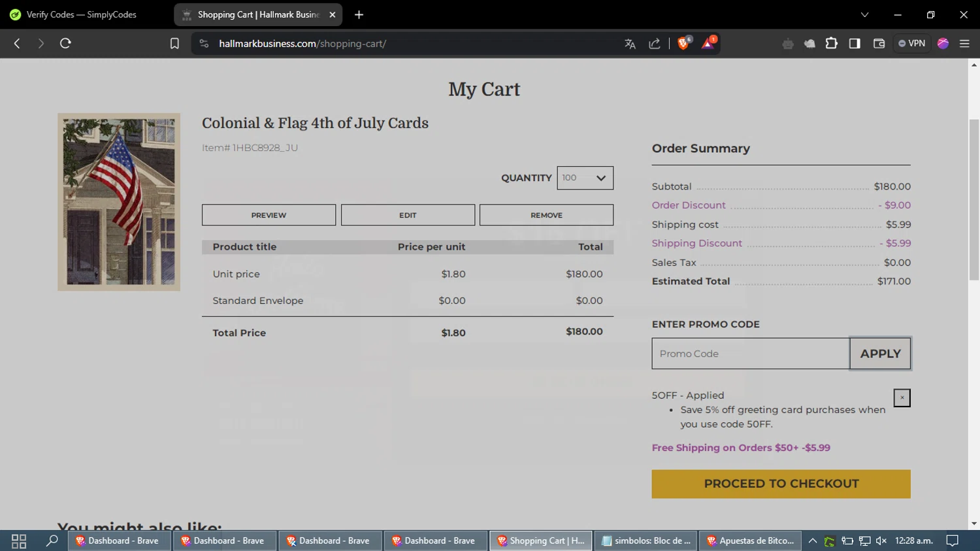Remove the applied 5OFF promo code
Viewport: 980px width, 551px height.
(x=902, y=397)
